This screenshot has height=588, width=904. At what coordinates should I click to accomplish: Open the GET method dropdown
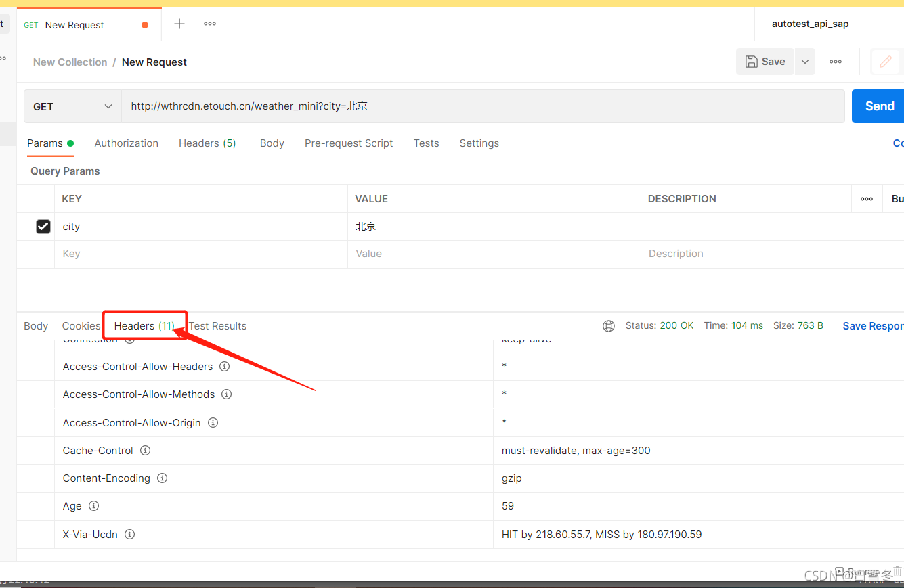point(72,106)
